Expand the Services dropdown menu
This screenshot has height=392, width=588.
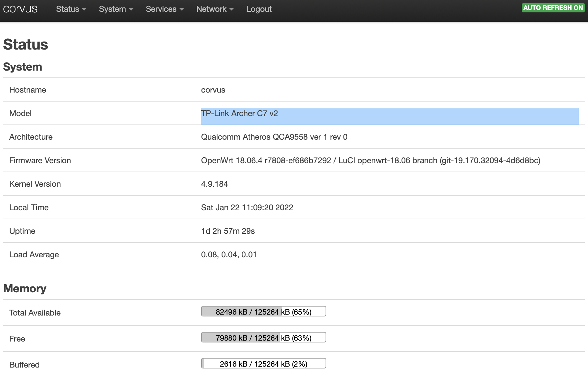(165, 9)
